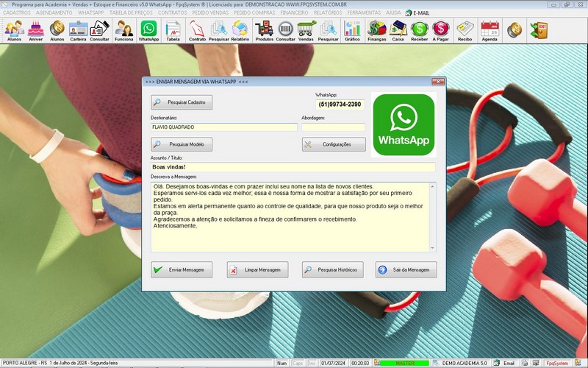Open the RELATÓRIOS menu
This screenshot has height=368, width=588.
[328, 13]
